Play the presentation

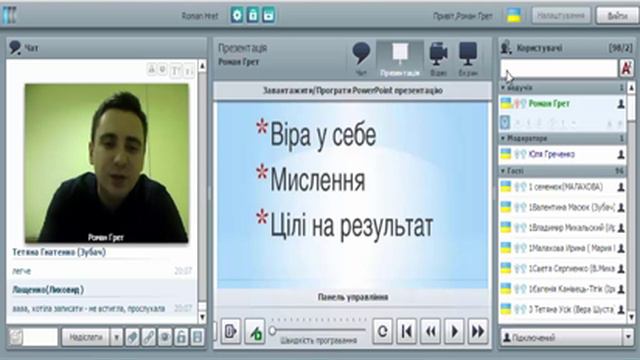[x=454, y=331]
